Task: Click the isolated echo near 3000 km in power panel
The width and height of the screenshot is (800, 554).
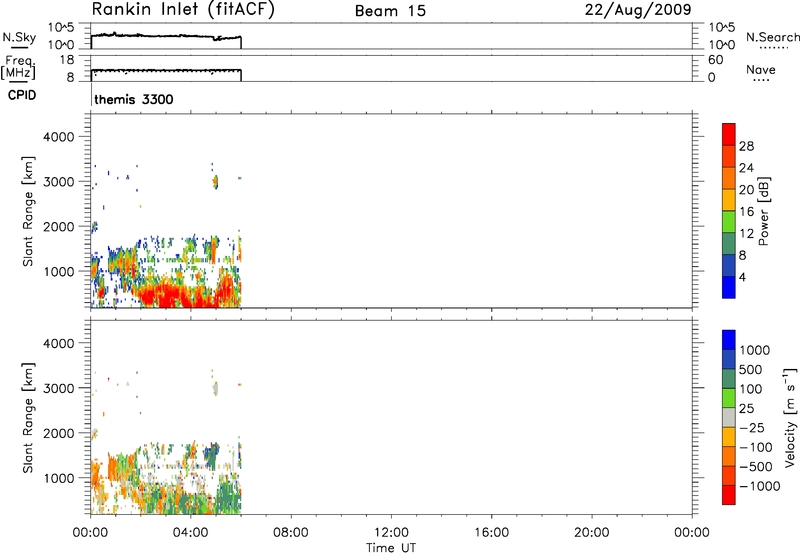Action: (216, 182)
